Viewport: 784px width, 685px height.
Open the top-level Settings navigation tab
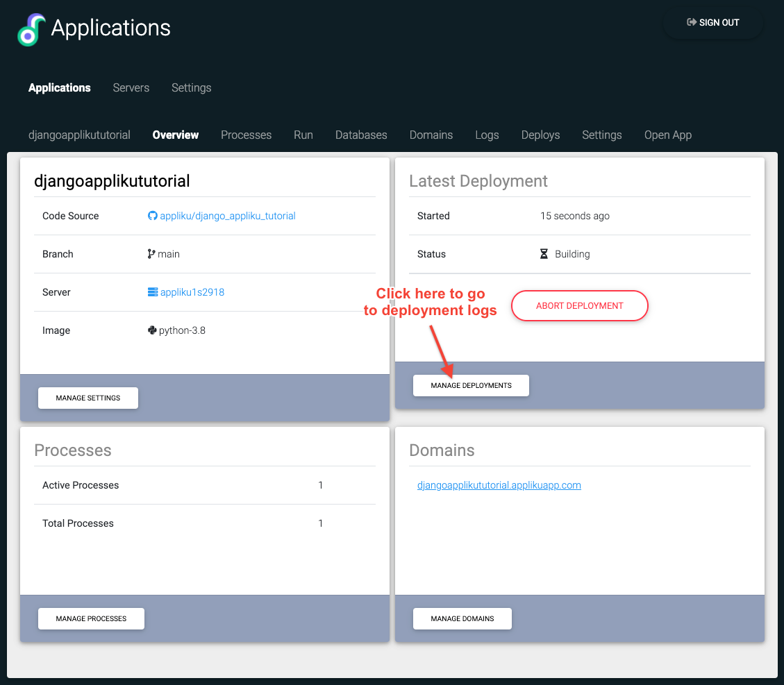click(x=192, y=88)
